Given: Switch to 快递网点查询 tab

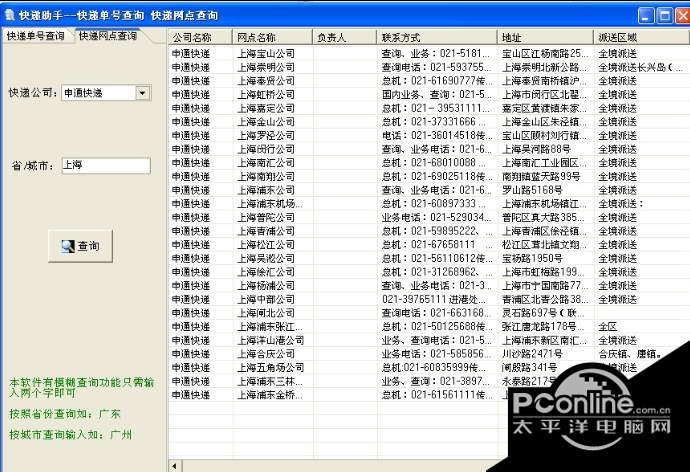Looking at the screenshot, I should coord(108,36).
